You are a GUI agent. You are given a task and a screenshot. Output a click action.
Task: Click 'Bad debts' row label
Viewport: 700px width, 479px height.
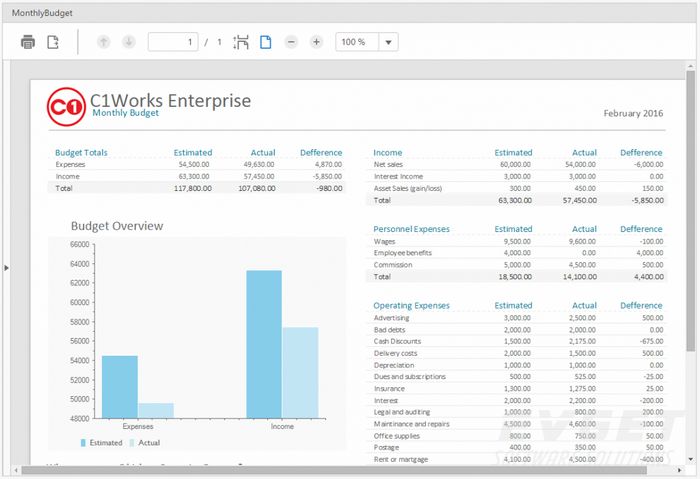tap(389, 330)
